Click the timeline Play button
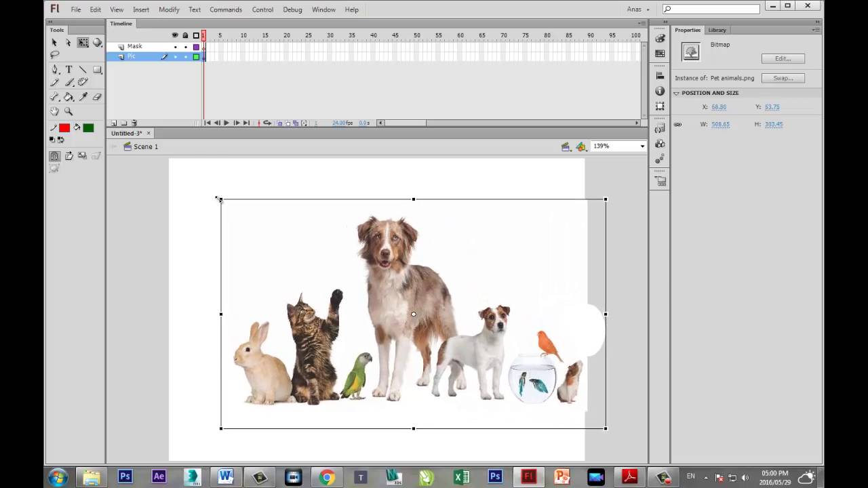 226,123
